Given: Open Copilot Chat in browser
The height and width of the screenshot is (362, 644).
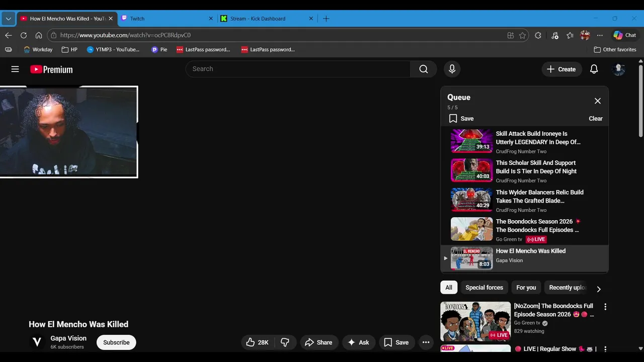Looking at the screenshot, I should (x=624, y=35).
